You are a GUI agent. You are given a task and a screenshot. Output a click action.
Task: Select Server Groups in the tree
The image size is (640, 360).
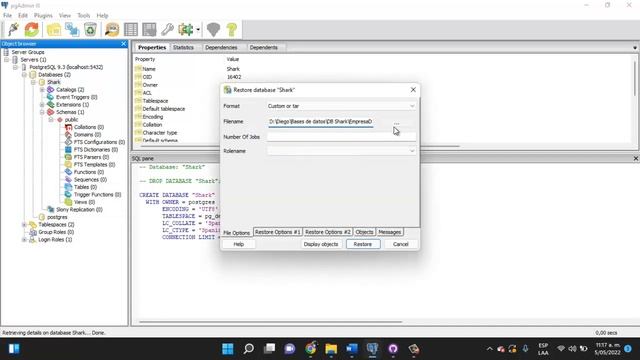point(28,52)
